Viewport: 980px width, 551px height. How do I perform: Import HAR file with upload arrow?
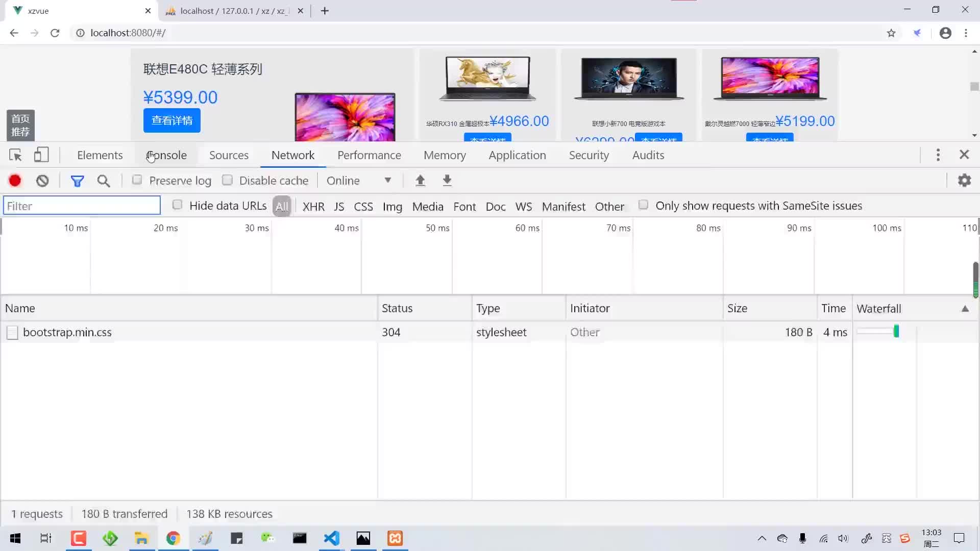point(420,180)
